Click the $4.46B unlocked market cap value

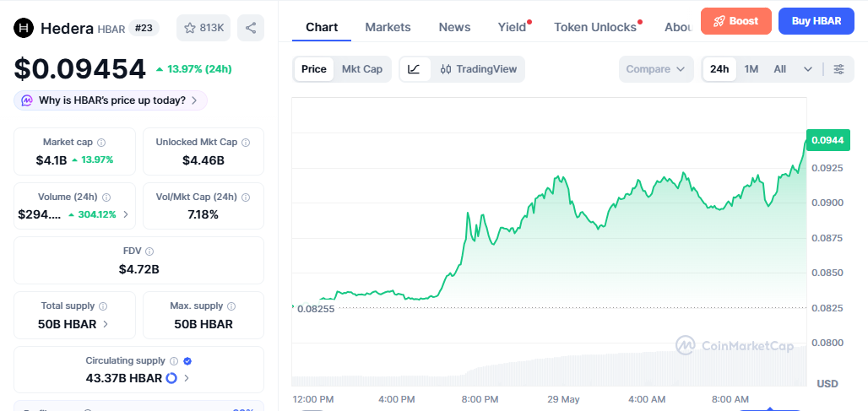pos(203,160)
